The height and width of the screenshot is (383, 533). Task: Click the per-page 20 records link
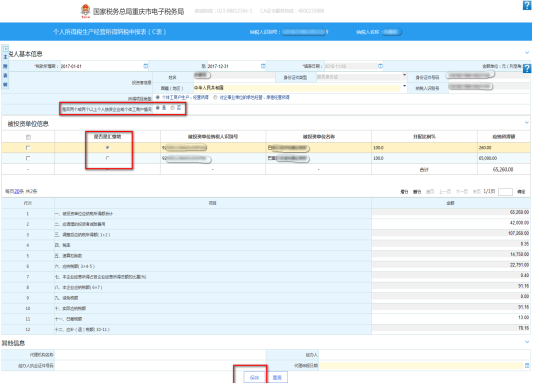[17, 191]
